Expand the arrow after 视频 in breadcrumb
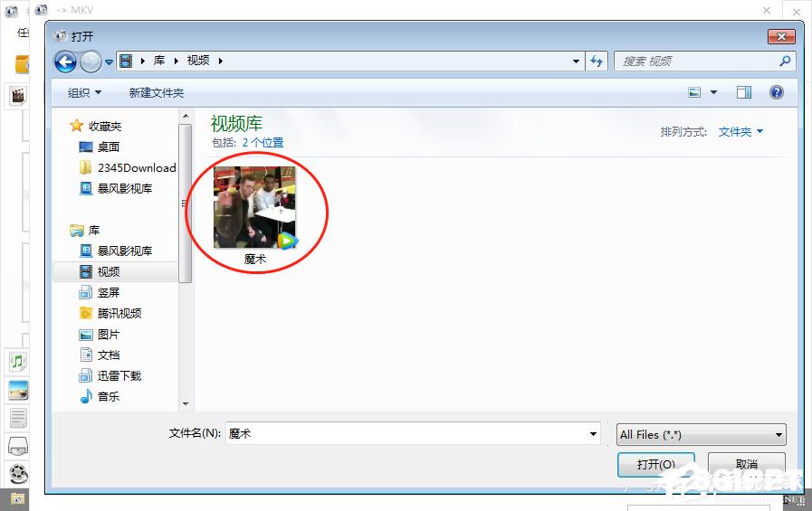 pos(221,61)
